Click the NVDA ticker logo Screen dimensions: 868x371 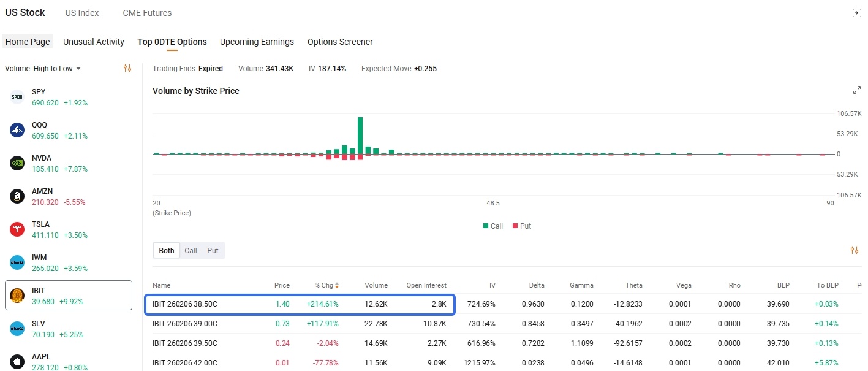coord(17,163)
